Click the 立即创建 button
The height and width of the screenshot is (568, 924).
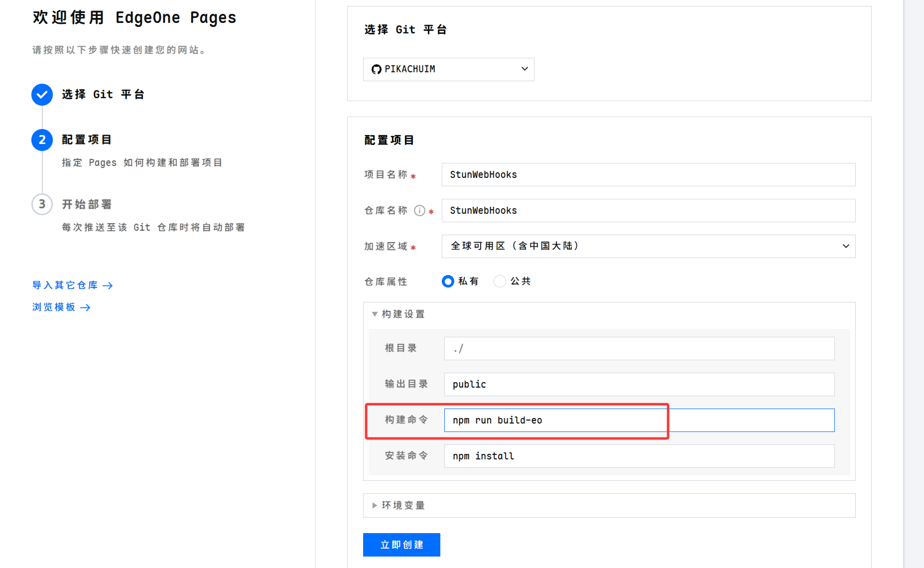[x=401, y=545]
